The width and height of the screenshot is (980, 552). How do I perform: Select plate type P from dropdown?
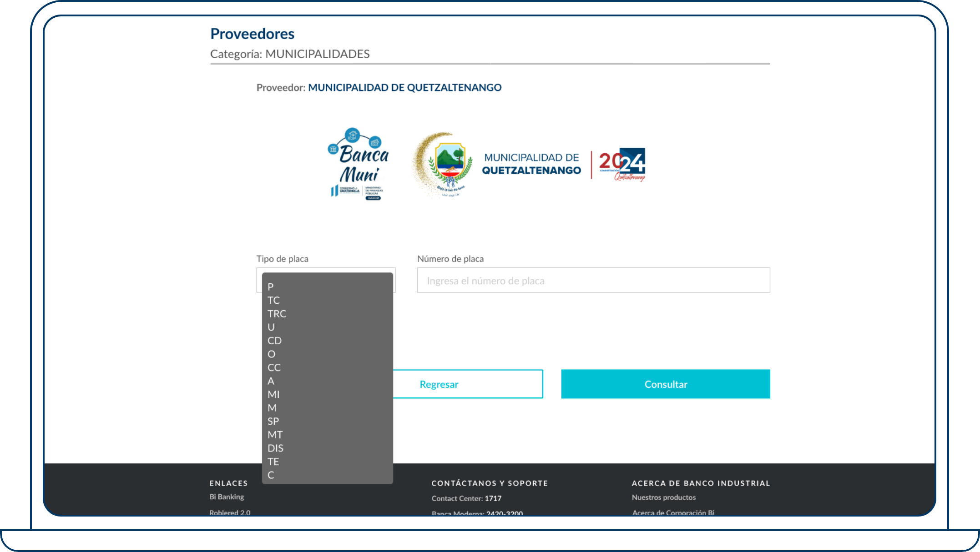tap(327, 287)
